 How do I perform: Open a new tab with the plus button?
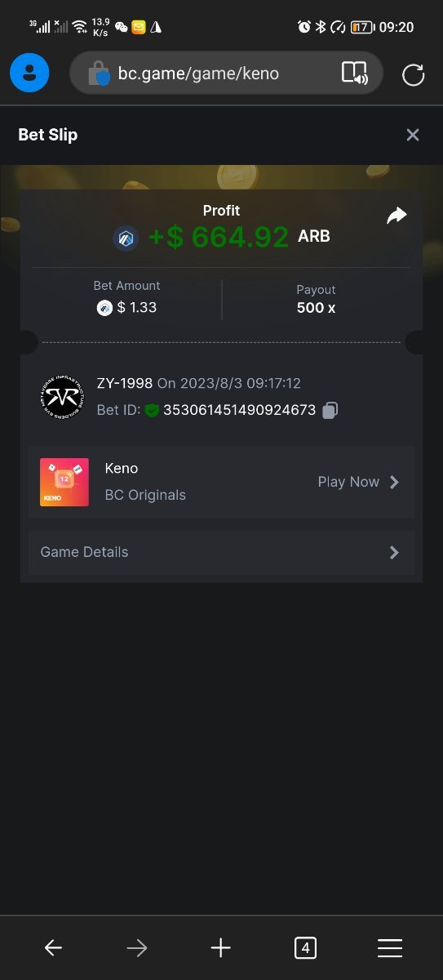point(221,947)
